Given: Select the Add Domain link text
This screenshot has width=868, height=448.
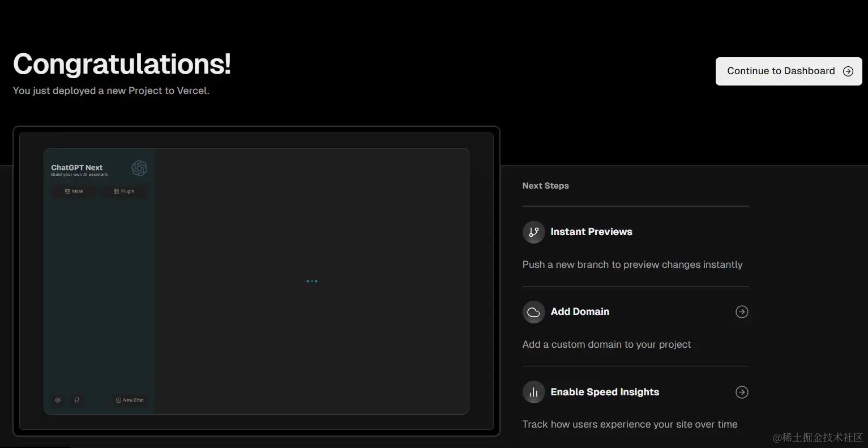Looking at the screenshot, I should [580, 312].
